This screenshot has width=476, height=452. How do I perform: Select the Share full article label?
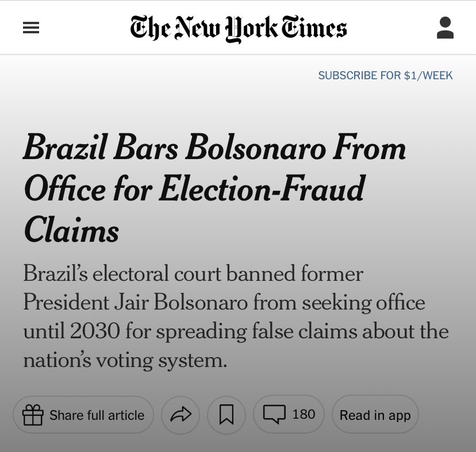(x=97, y=415)
